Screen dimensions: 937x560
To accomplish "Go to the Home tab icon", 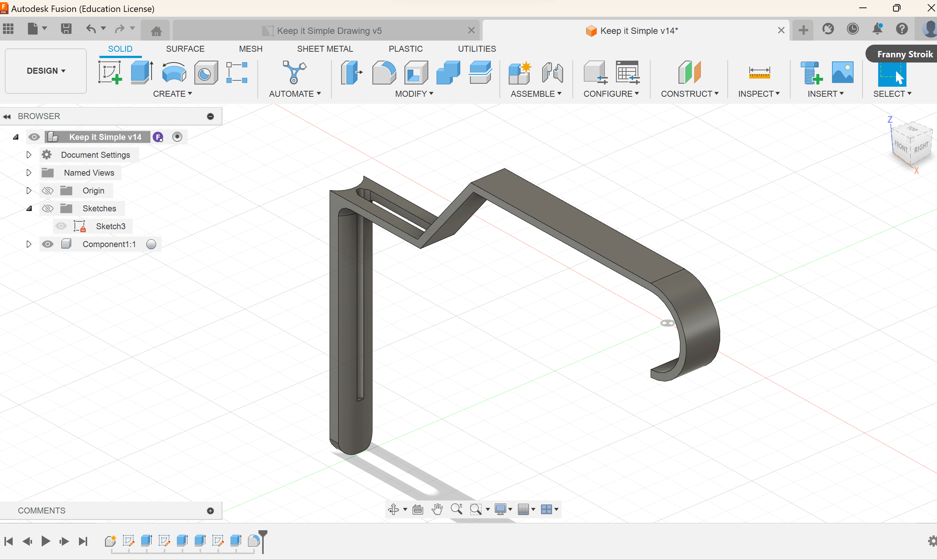I will 156,31.
